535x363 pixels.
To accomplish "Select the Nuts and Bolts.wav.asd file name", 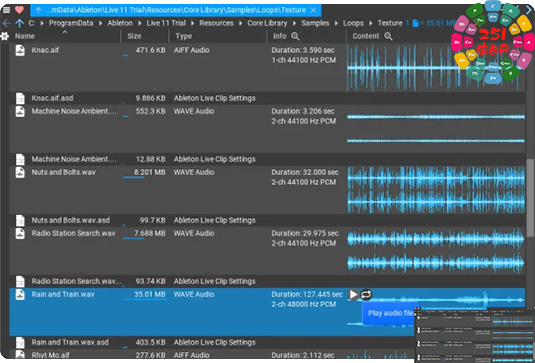I will pos(71,220).
